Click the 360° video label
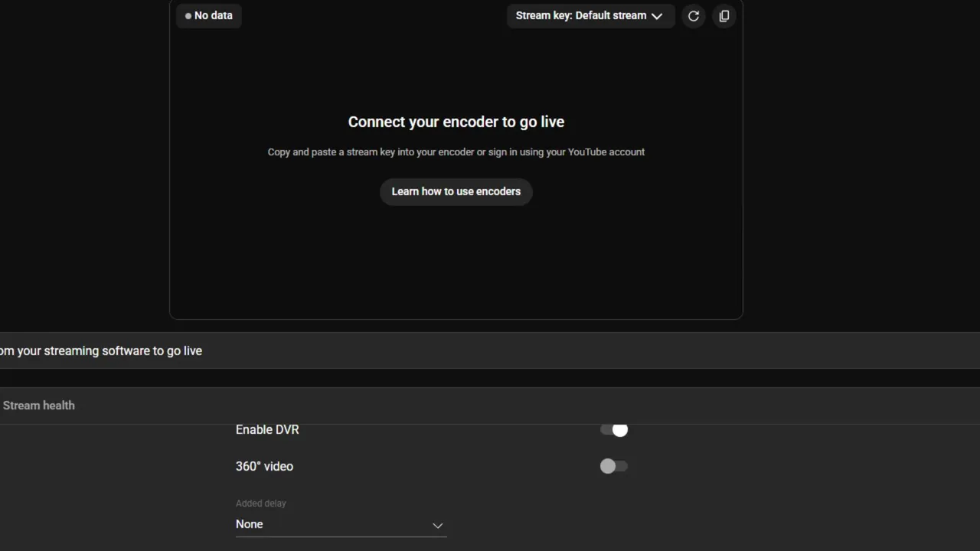 tap(264, 466)
